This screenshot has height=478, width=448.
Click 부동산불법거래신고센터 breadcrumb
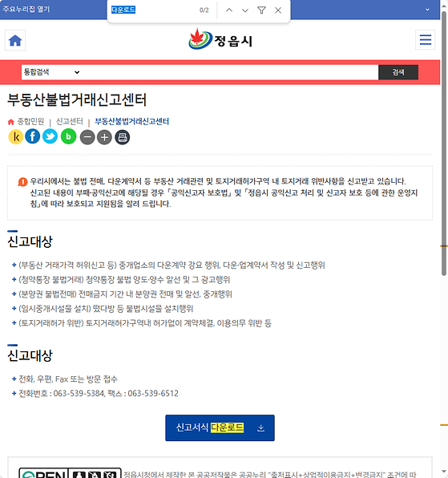click(132, 122)
